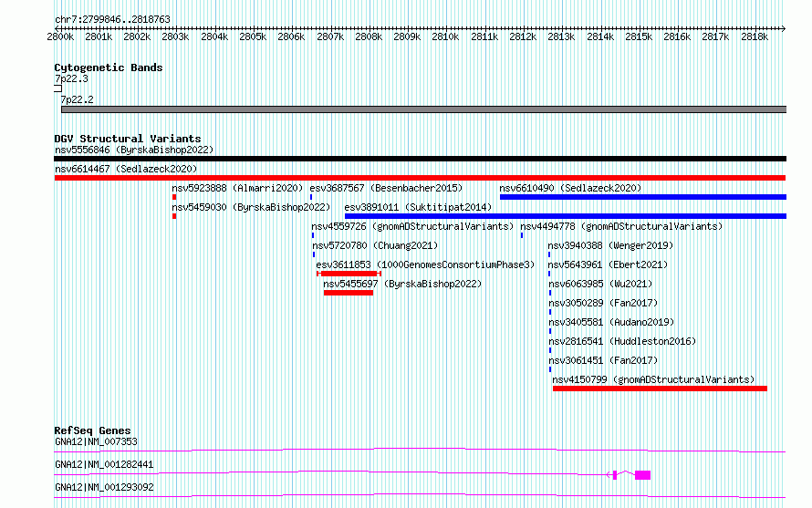Image resolution: width=812 pixels, height=508 pixels.
Task: Open nsv5643961 (Ebert2021) label
Action: (608, 264)
